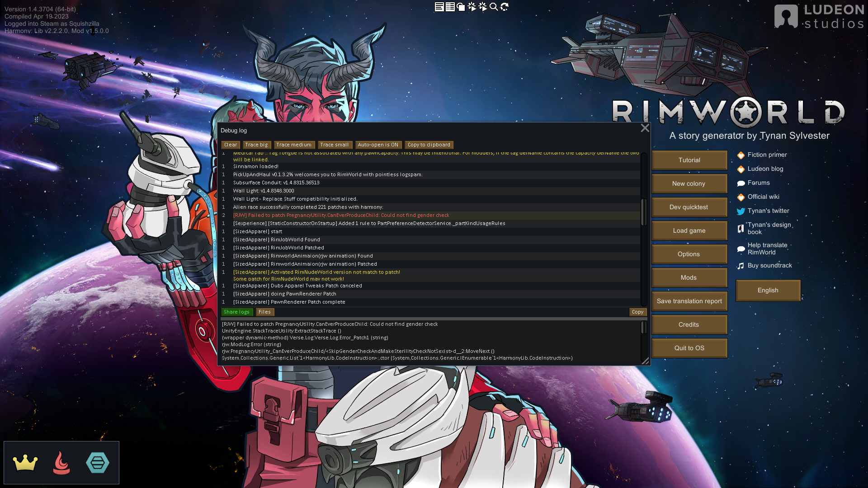Open the debug log icon in top toolbar
Screen dimensions: 868x488
coord(439,7)
